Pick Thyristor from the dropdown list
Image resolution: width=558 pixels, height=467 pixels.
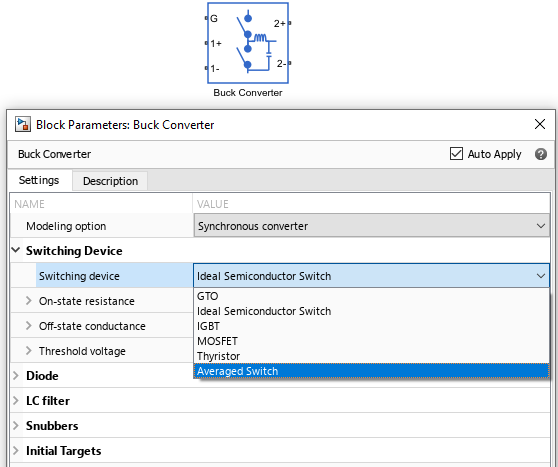point(371,356)
